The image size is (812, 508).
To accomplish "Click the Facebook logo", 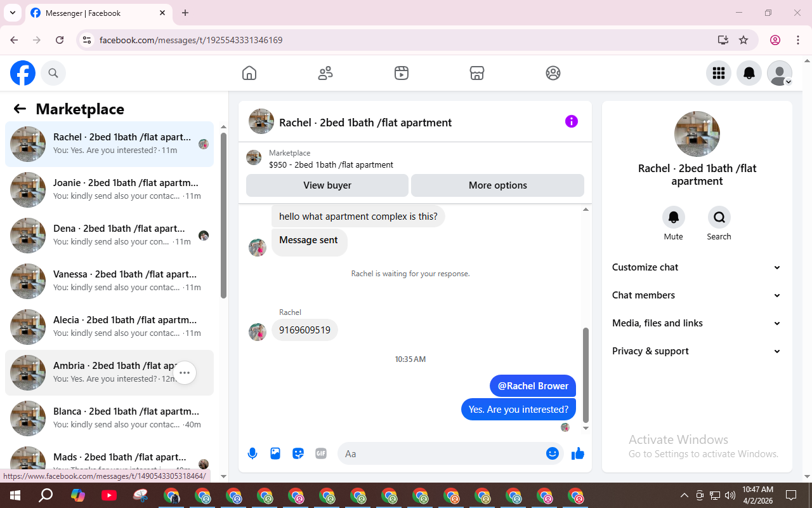I will pyautogui.click(x=23, y=73).
